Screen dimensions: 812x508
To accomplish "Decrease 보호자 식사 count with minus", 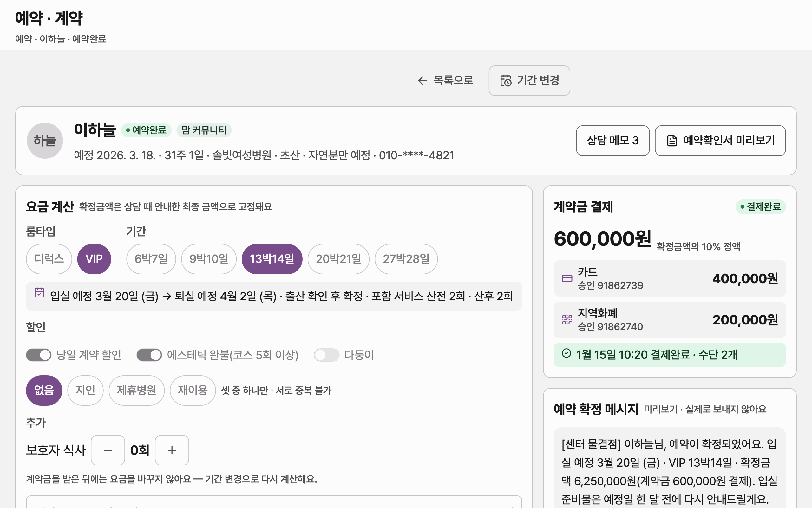I will click(108, 450).
